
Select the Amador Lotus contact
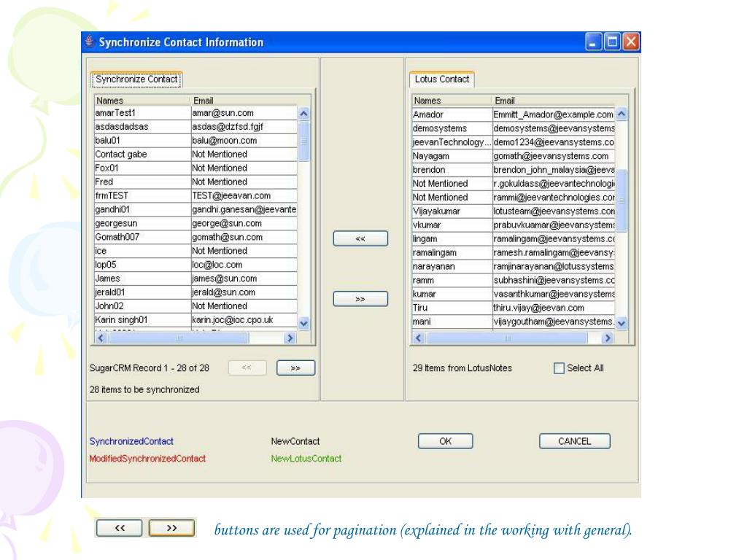click(514, 114)
